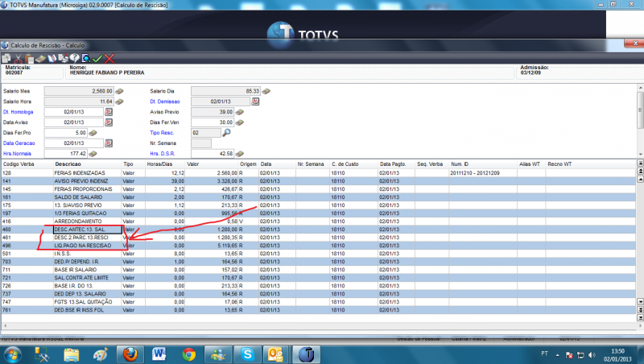
Task: Click the Windows Start button
Action: [11, 354]
